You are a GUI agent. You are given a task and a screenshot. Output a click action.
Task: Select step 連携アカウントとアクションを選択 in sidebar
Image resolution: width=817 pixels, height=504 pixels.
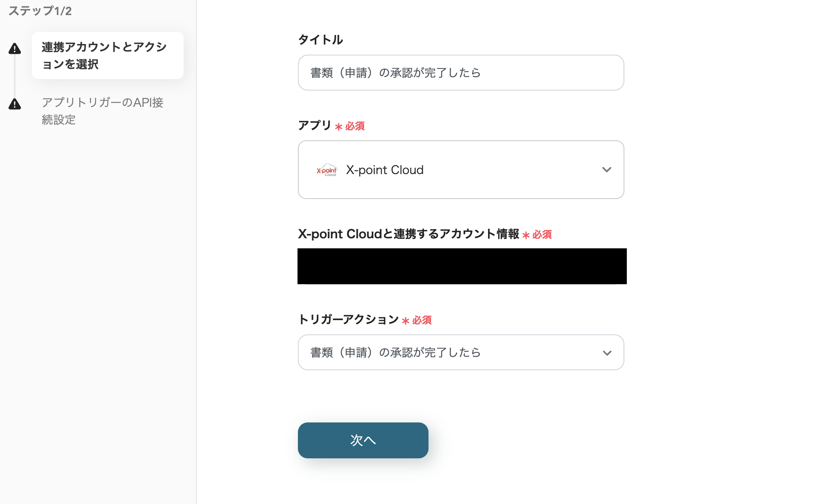[x=107, y=55]
